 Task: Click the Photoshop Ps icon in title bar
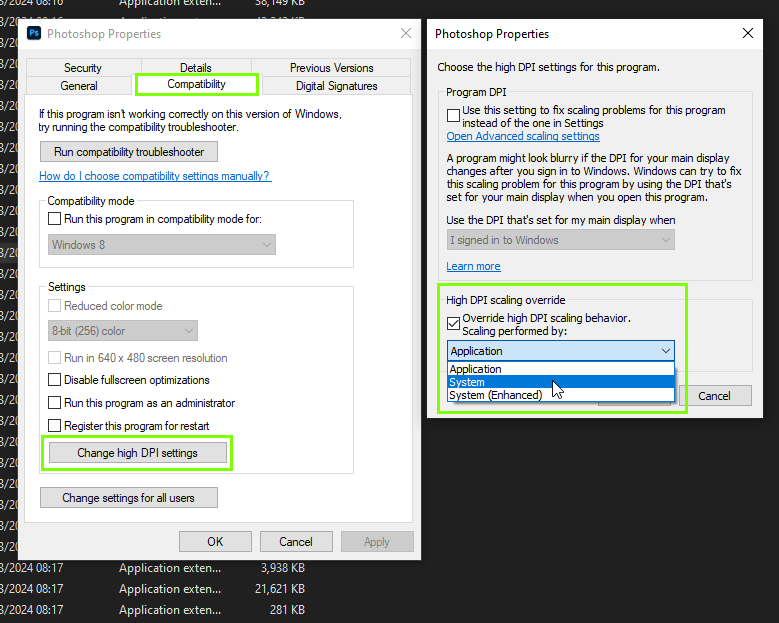click(x=34, y=33)
